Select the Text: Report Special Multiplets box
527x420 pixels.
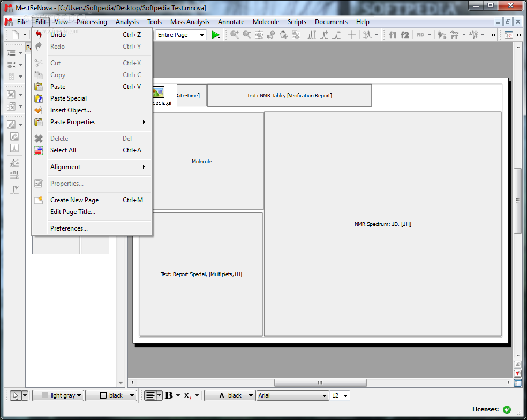[x=201, y=274]
